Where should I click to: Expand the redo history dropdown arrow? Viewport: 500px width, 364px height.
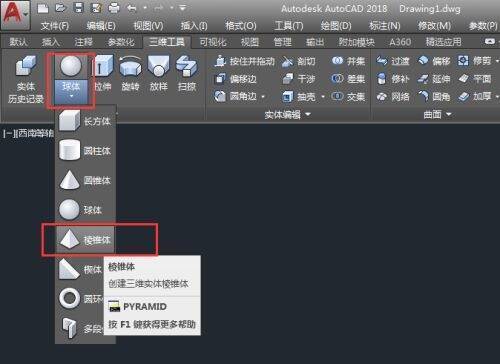click(x=172, y=8)
